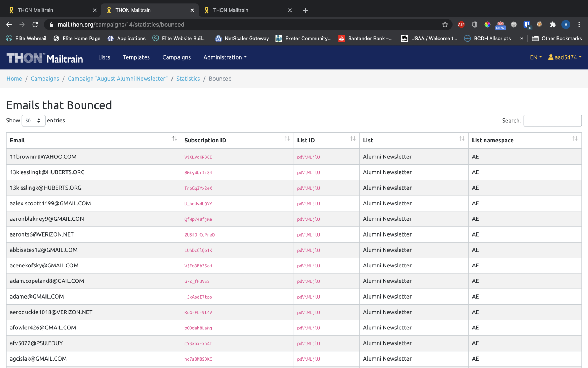Change the Show entries count selector

click(x=34, y=121)
